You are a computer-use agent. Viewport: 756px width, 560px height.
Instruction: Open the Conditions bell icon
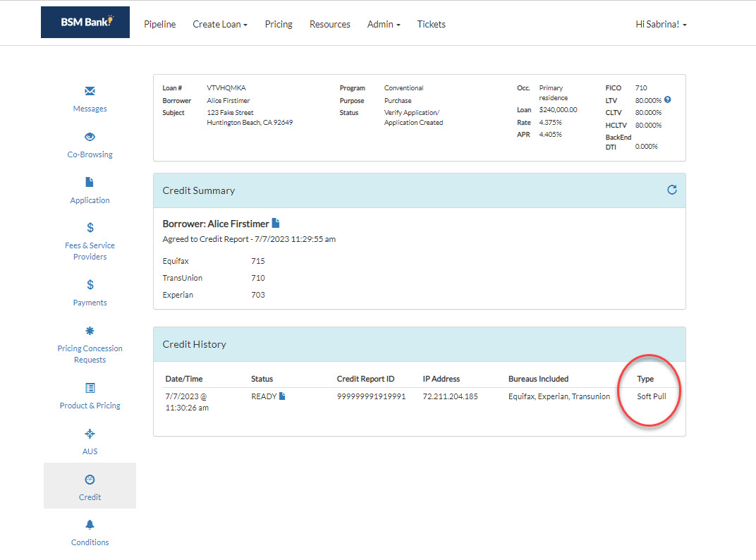point(90,524)
